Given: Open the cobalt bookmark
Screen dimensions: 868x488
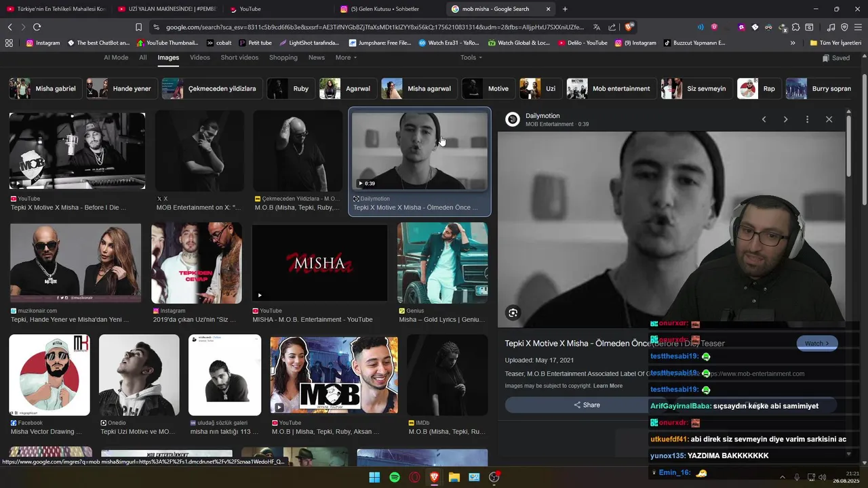Looking at the screenshot, I should pyautogui.click(x=219, y=43).
